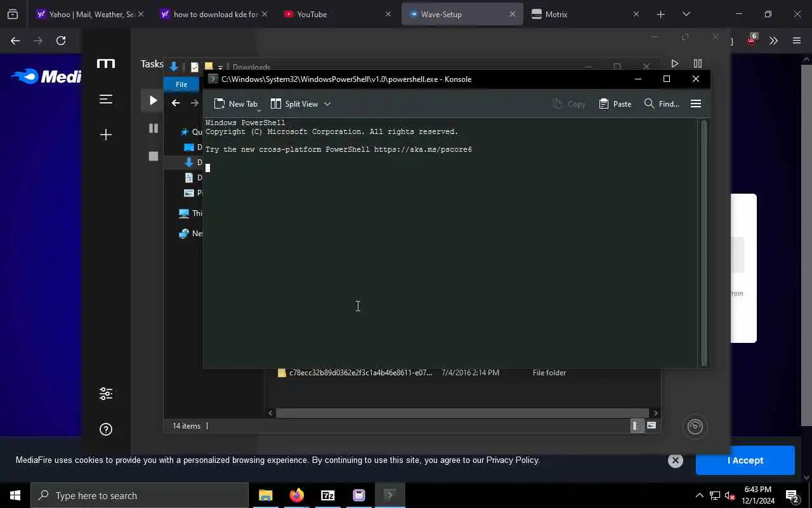Image resolution: width=812 pixels, height=508 pixels.
Task: Open the Firefox application menu
Action: point(797,41)
